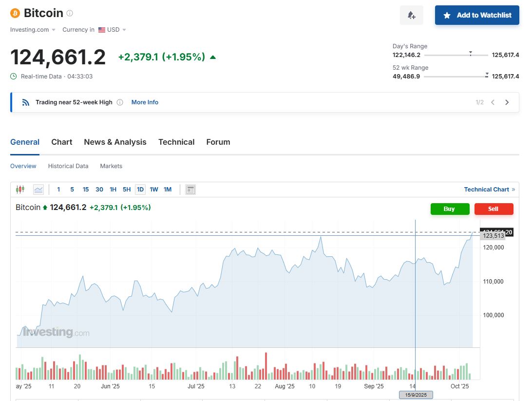Switch to the News & Analysis tab
The height and width of the screenshot is (401, 532).
(115, 142)
